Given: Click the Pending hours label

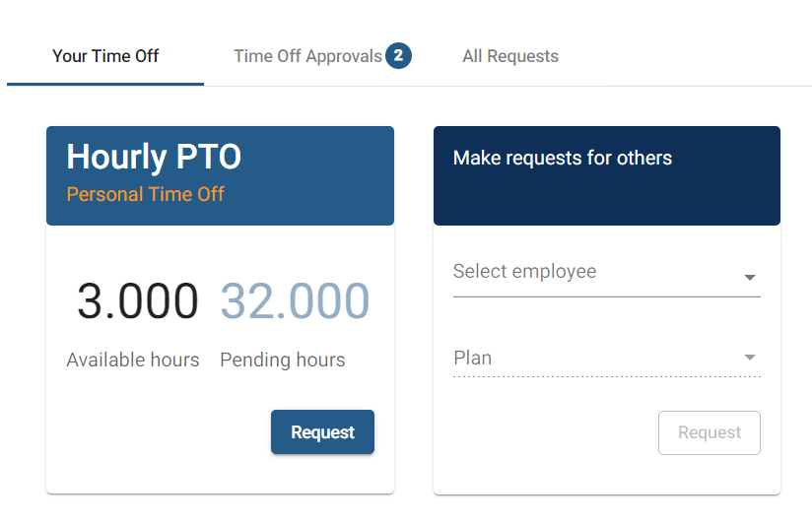Looking at the screenshot, I should pyautogui.click(x=283, y=360).
